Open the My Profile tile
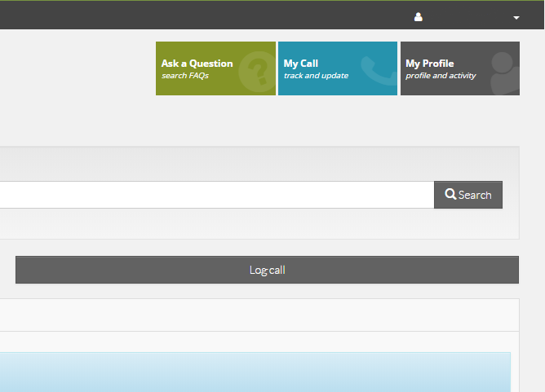 coord(460,68)
